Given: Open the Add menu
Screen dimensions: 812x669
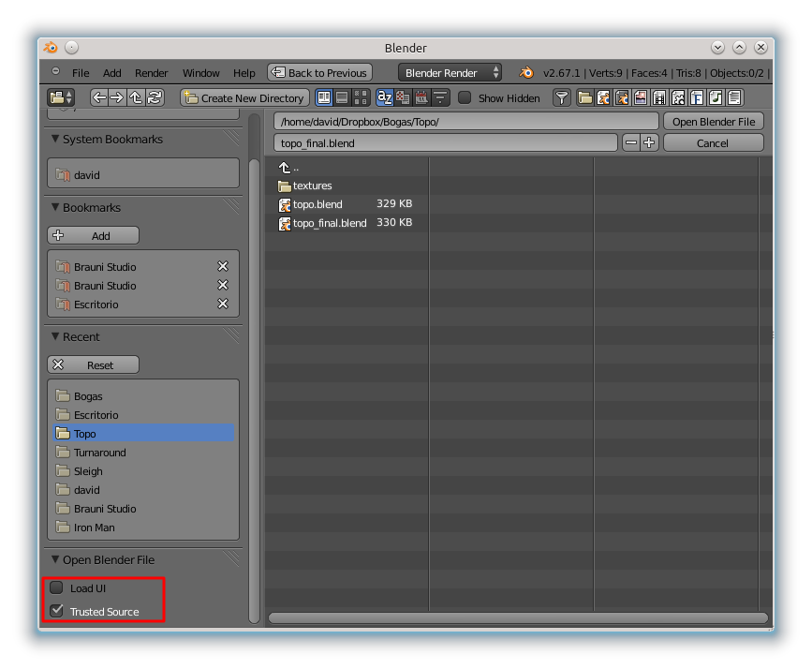Looking at the screenshot, I should (111, 73).
